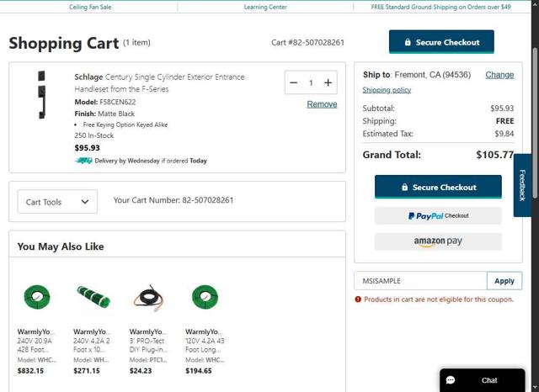Open the Schlage Century handleset product title

tap(159, 82)
